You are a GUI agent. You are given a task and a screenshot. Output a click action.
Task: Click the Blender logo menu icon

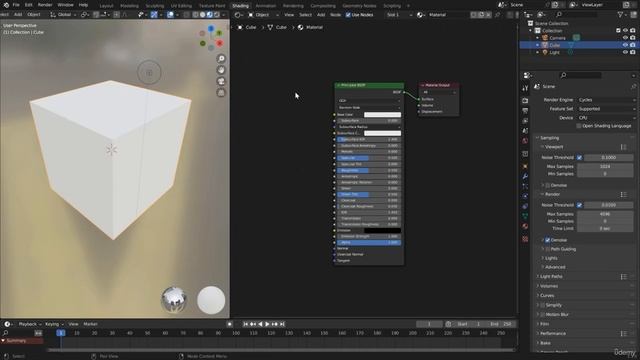6,5
